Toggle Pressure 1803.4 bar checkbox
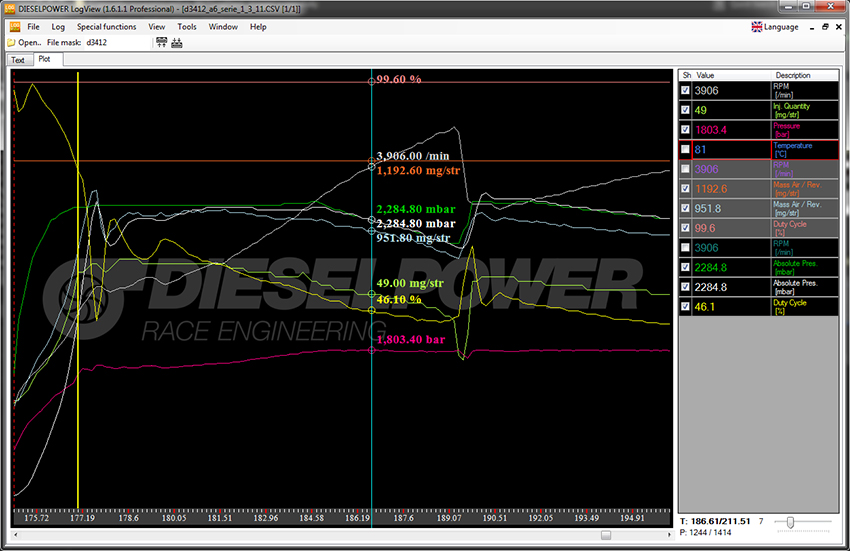The height and width of the screenshot is (551, 850). tap(685, 129)
